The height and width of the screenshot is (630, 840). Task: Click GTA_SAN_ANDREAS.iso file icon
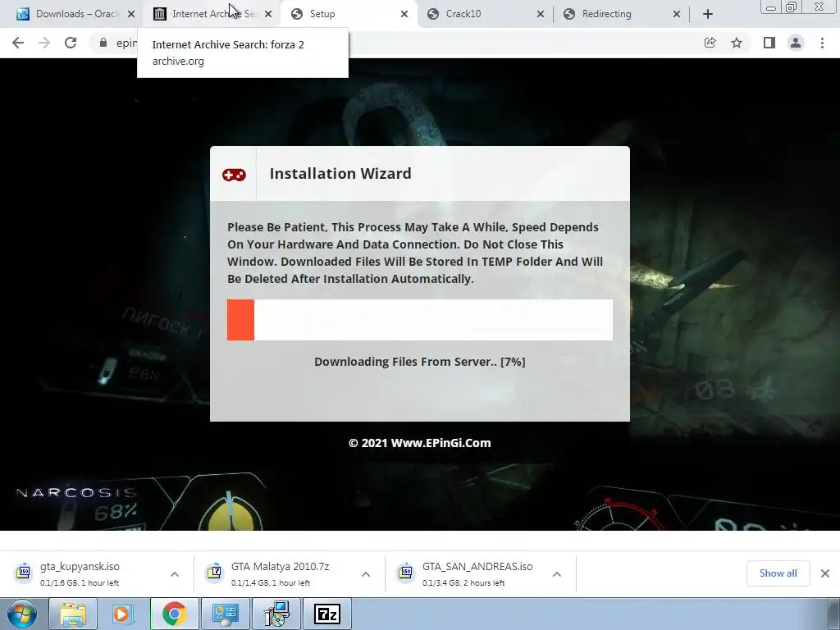(405, 572)
